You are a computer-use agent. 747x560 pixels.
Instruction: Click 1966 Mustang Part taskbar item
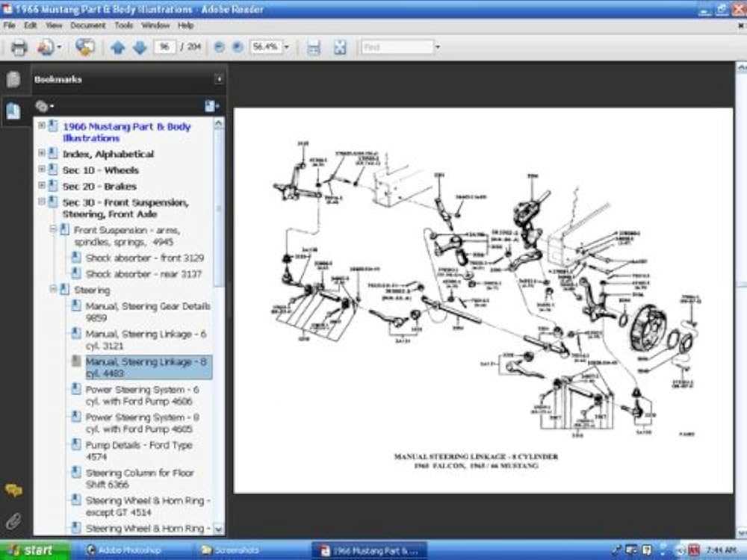pyautogui.click(x=369, y=550)
